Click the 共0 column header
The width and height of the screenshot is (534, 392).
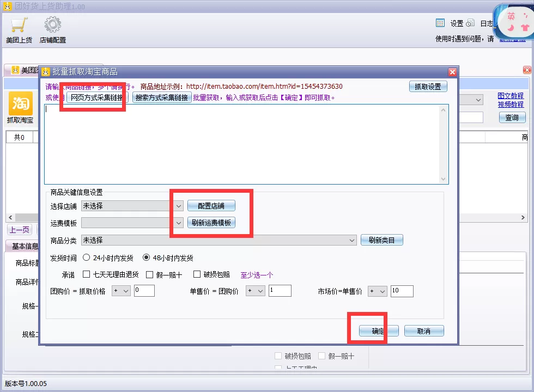click(20, 137)
